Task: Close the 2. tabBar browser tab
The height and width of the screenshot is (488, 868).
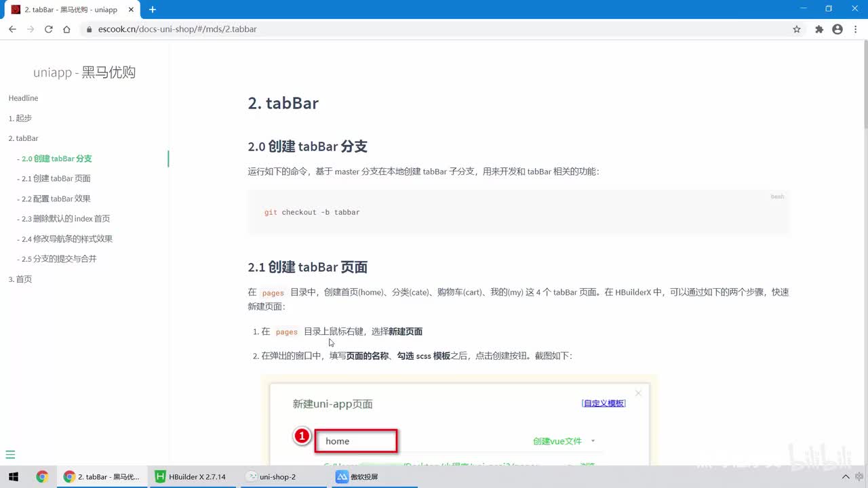Action: pyautogui.click(x=132, y=9)
